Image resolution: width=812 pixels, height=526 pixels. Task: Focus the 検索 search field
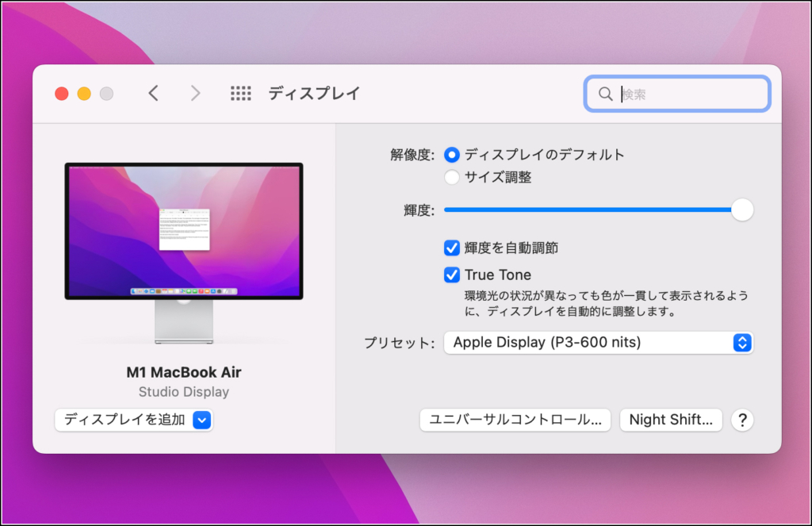pyautogui.click(x=677, y=94)
